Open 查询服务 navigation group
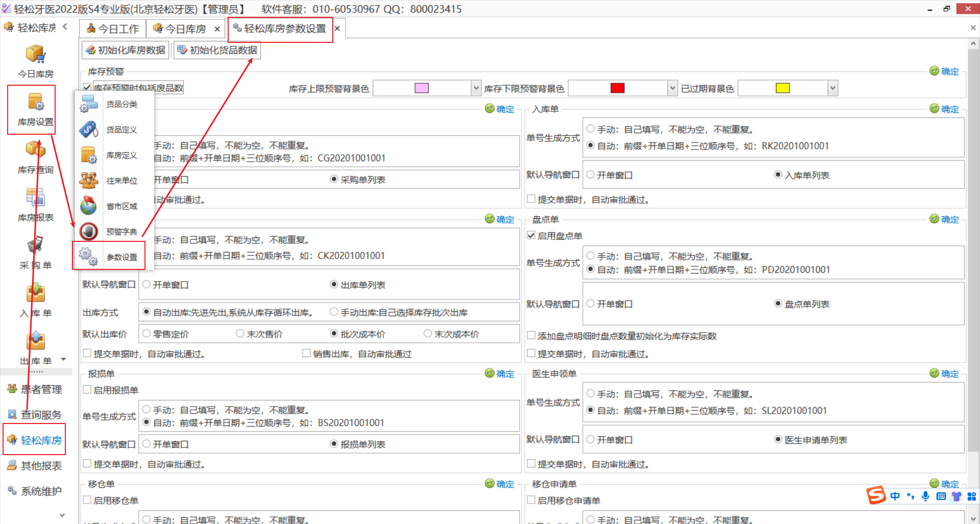The image size is (980, 524). 35,415
